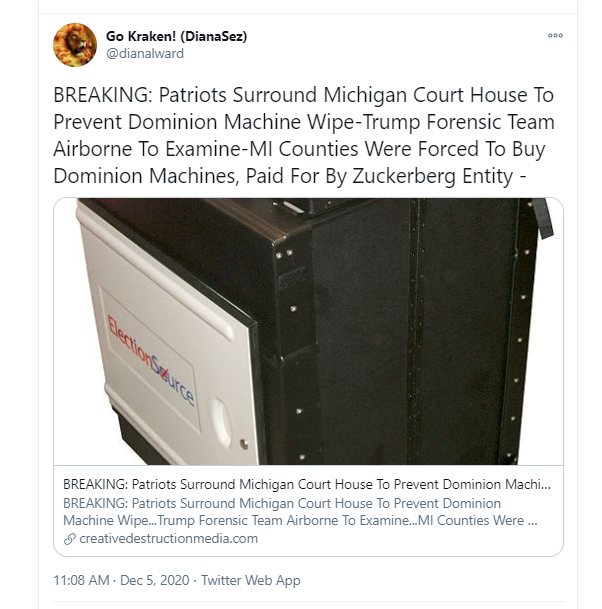This screenshot has width=602, height=609.
Task: Open the voting machine card image
Action: (x=308, y=331)
